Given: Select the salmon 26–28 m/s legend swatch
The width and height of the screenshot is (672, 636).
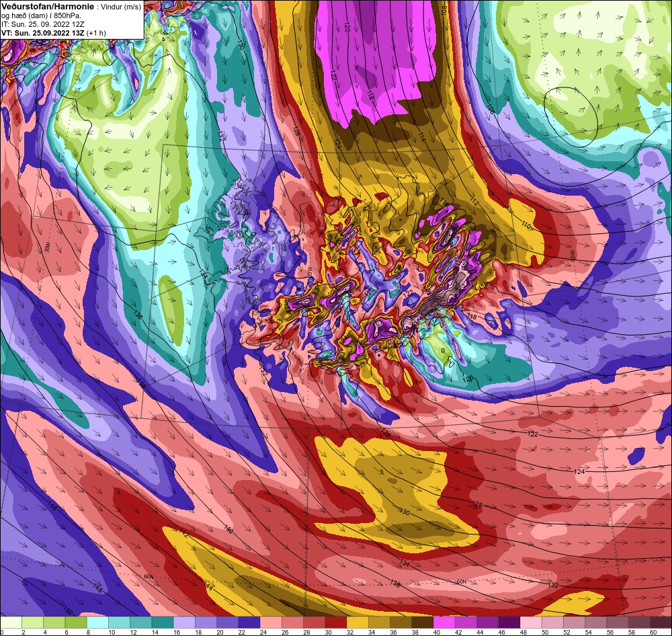Looking at the screenshot, I should [292, 623].
